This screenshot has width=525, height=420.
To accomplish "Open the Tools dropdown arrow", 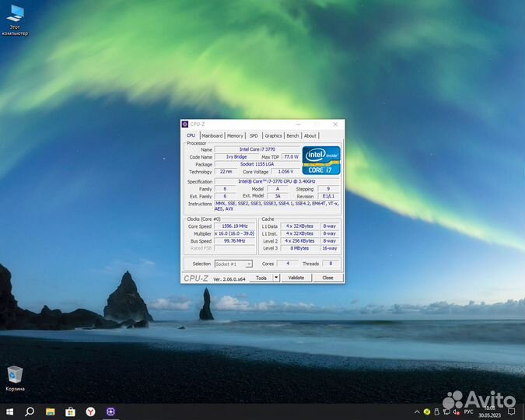I will [276, 278].
